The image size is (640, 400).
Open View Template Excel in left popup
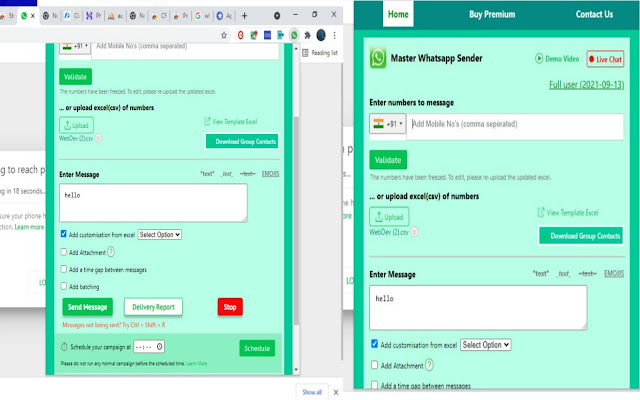[x=231, y=121]
